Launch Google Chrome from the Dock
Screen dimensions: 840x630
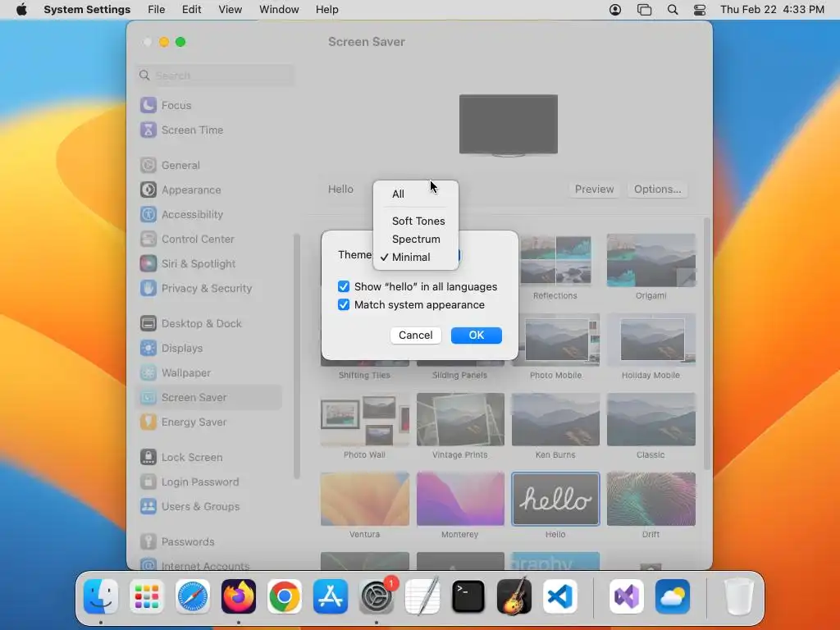pyautogui.click(x=285, y=596)
